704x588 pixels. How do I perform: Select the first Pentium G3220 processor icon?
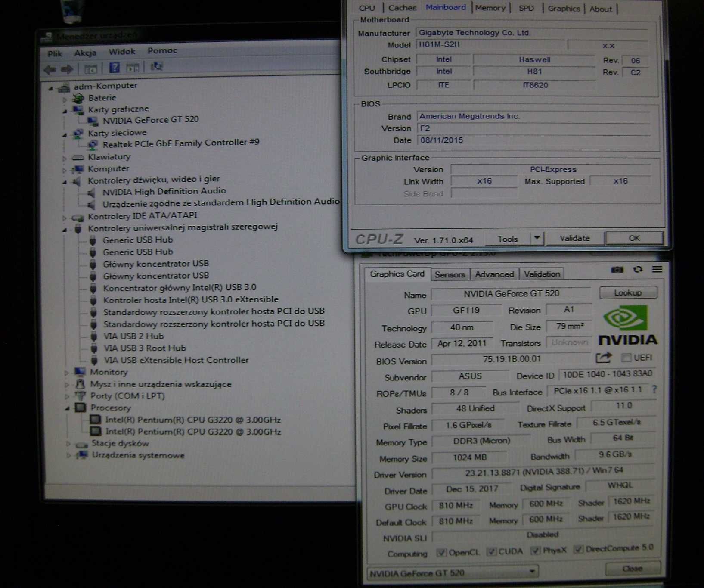pos(96,420)
